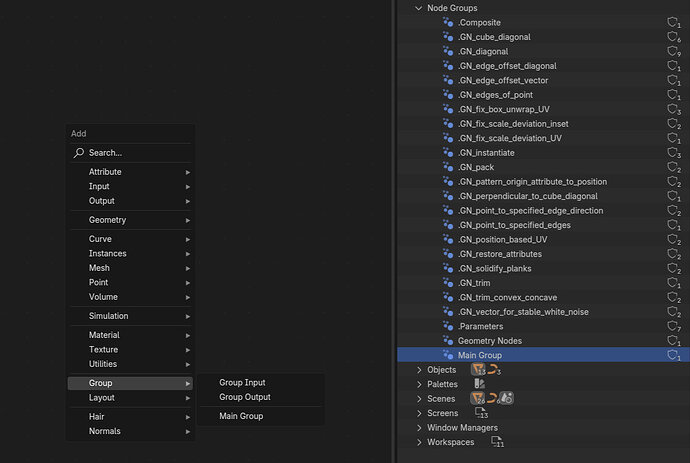Select .GN_perpendicular_to_cube_diagonal row
Viewport: 690px width, 463px height.
click(x=543, y=196)
